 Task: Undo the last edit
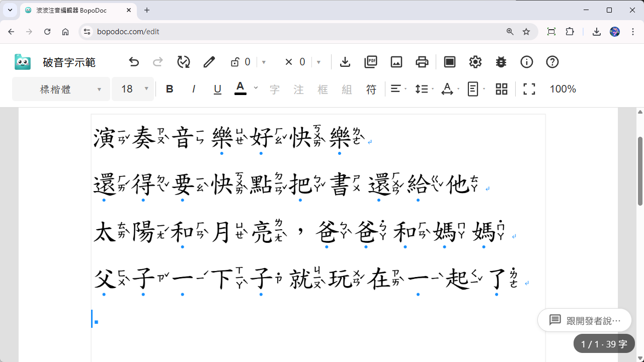pos(133,62)
